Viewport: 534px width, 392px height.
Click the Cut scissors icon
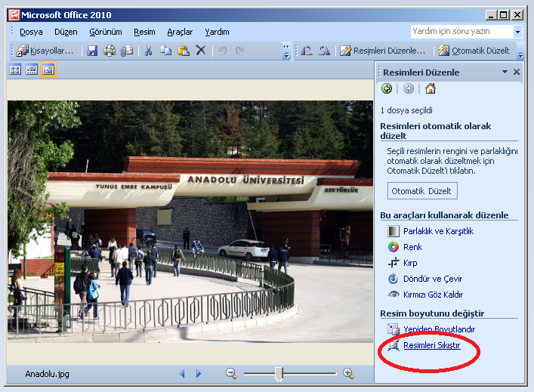(x=148, y=51)
